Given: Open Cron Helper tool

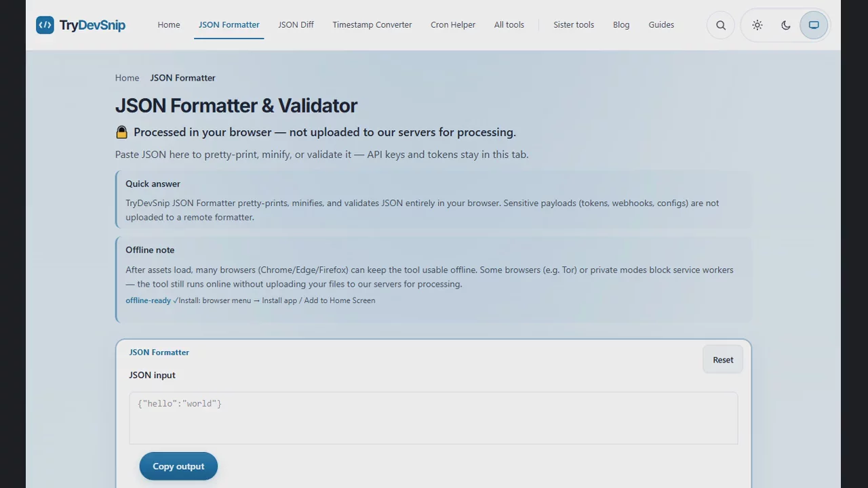Looking at the screenshot, I should [453, 25].
